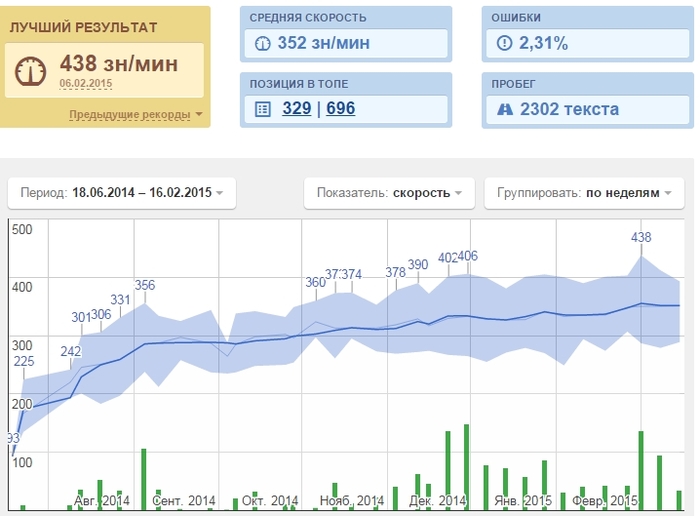This screenshot has width=700, height=516.
Task: Click the ЛУЧШИЙ РЕЗУЛЬТАТ heading
Action: point(83,28)
